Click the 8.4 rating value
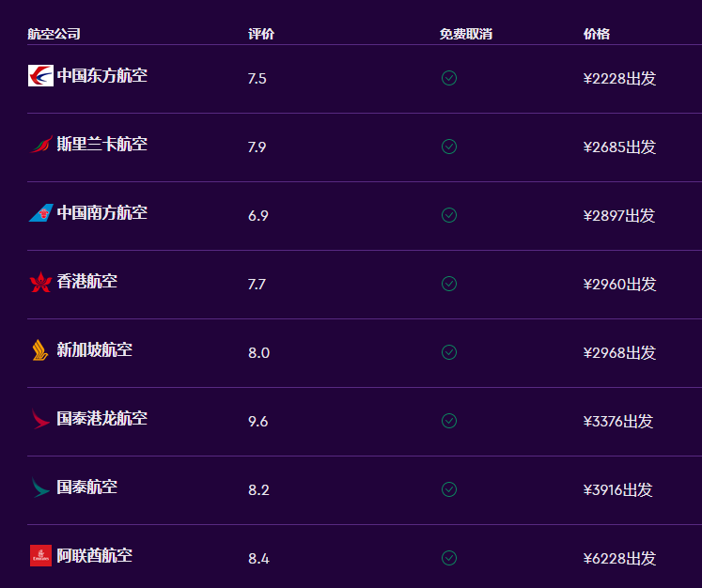This screenshot has height=588, width=702. coord(258,559)
